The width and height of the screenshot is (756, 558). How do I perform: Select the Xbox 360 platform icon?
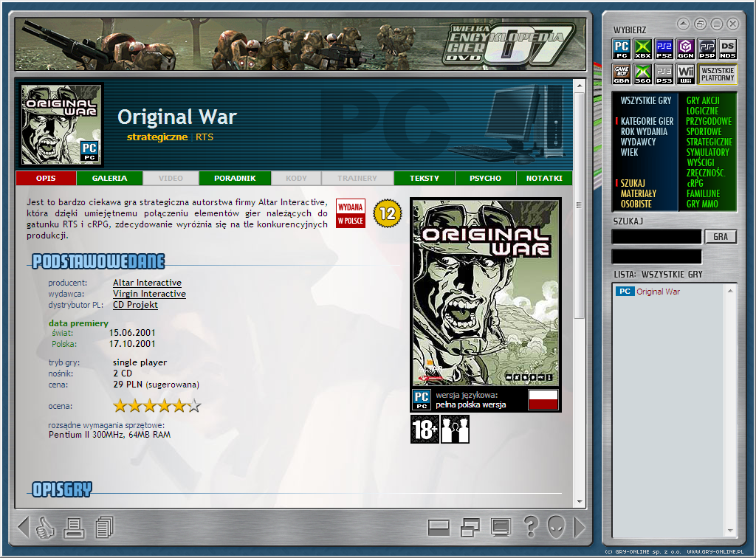[x=642, y=75]
